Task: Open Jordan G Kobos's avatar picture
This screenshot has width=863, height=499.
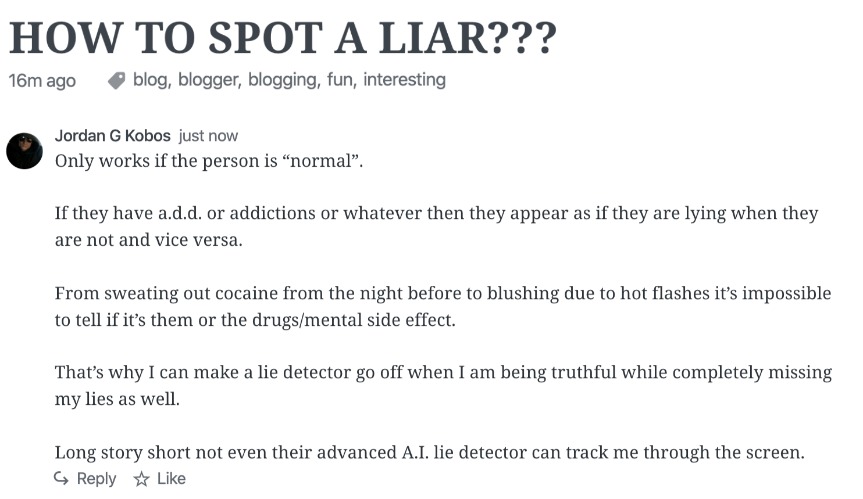Action: (x=24, y=151)
